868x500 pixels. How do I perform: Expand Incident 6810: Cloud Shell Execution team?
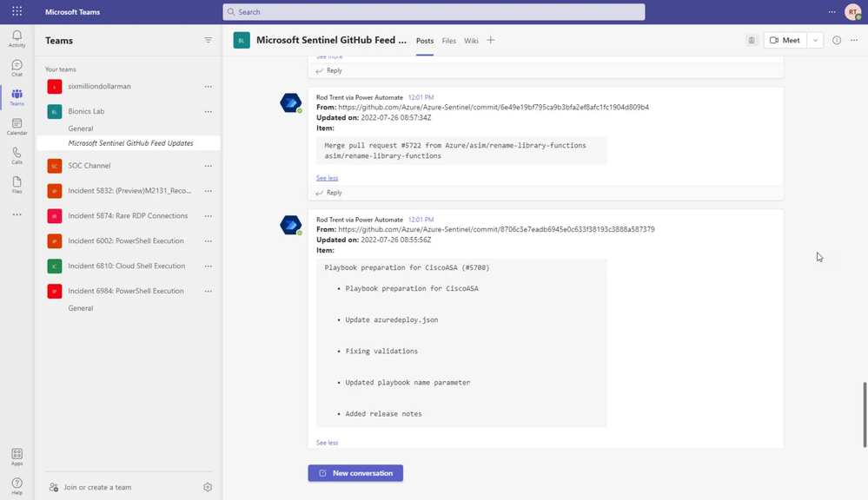[x=126, y=266]
